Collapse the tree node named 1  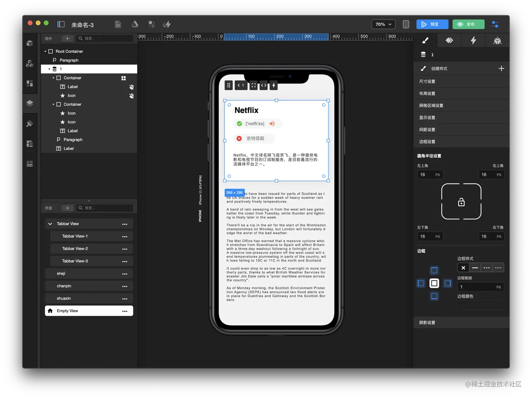pyautogui.click(x=49, y=69)
